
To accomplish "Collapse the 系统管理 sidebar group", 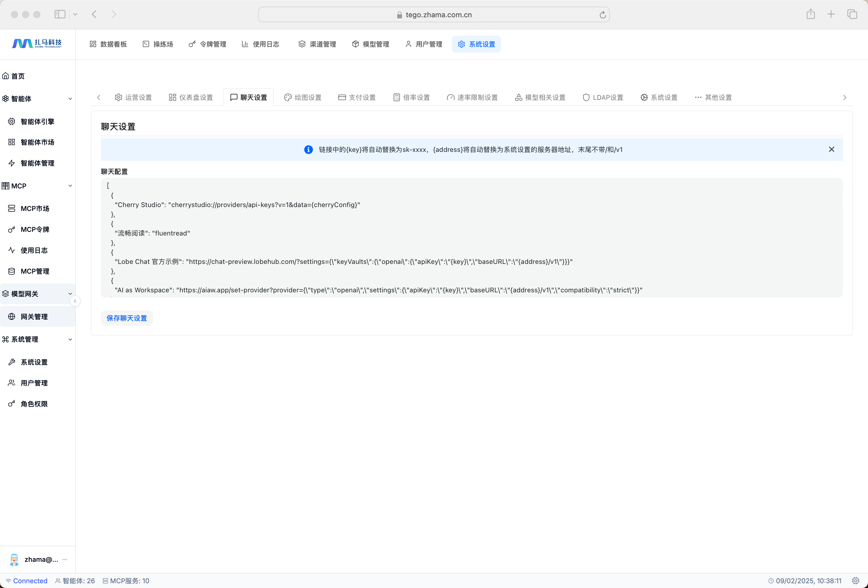I will click(70, 339).
